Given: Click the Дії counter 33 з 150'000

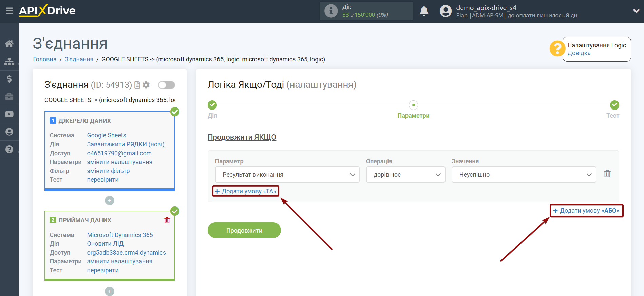Looking at the screenshot, I should [x=365, y=15].
